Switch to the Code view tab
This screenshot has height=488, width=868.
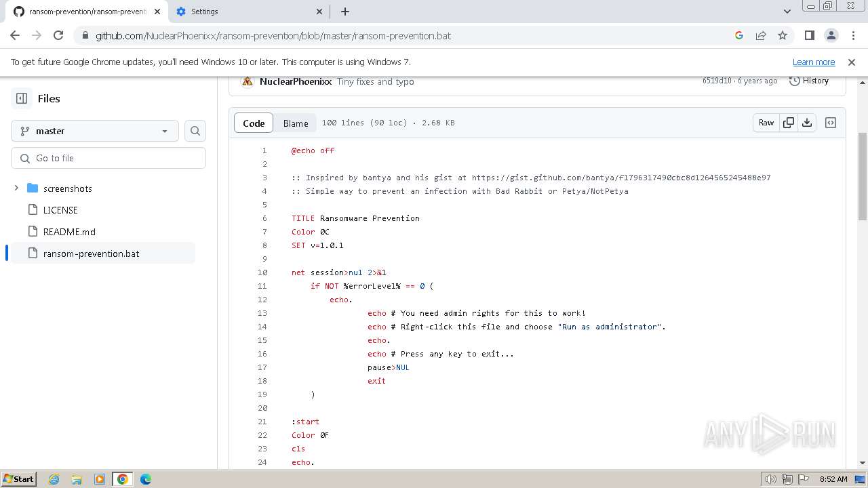tap(254, 123)
